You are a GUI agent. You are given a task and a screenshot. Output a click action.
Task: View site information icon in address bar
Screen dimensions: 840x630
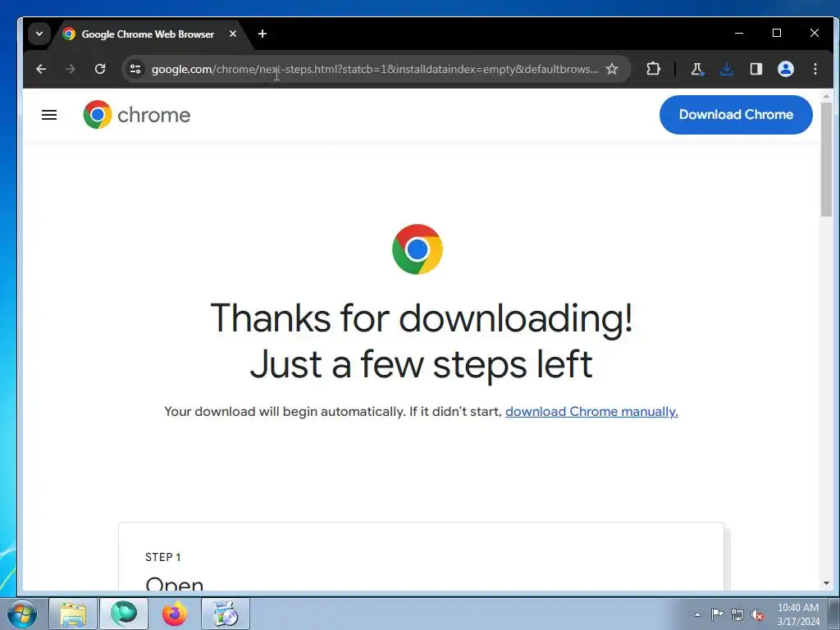(x=135, y=69)
